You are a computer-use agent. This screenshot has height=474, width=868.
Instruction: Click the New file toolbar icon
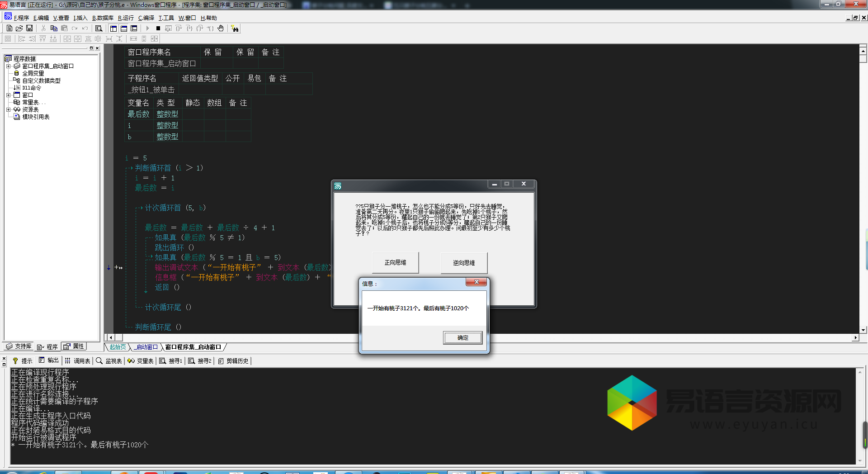tap(9, 28)
